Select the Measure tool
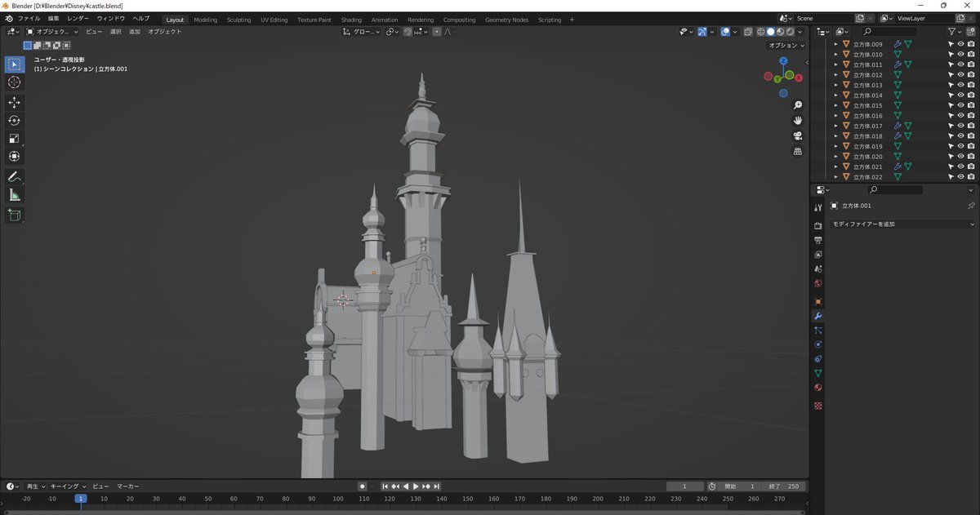Screen dimensions: 980x515 (x=15, y=195)
